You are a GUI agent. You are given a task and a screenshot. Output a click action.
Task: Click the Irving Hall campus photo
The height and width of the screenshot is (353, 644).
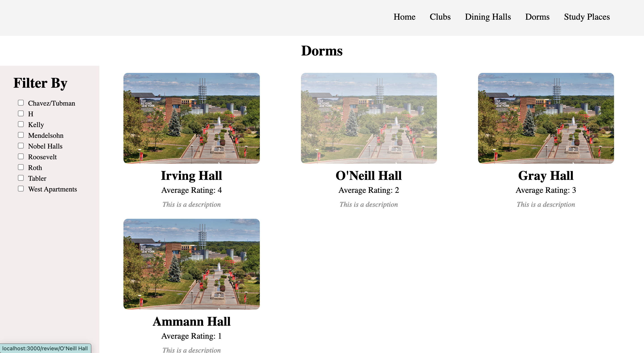point(191,118)
